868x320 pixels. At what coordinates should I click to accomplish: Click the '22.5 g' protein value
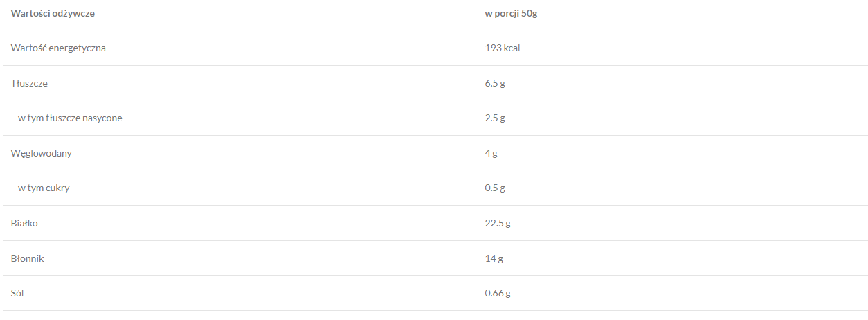coord(498,223)
